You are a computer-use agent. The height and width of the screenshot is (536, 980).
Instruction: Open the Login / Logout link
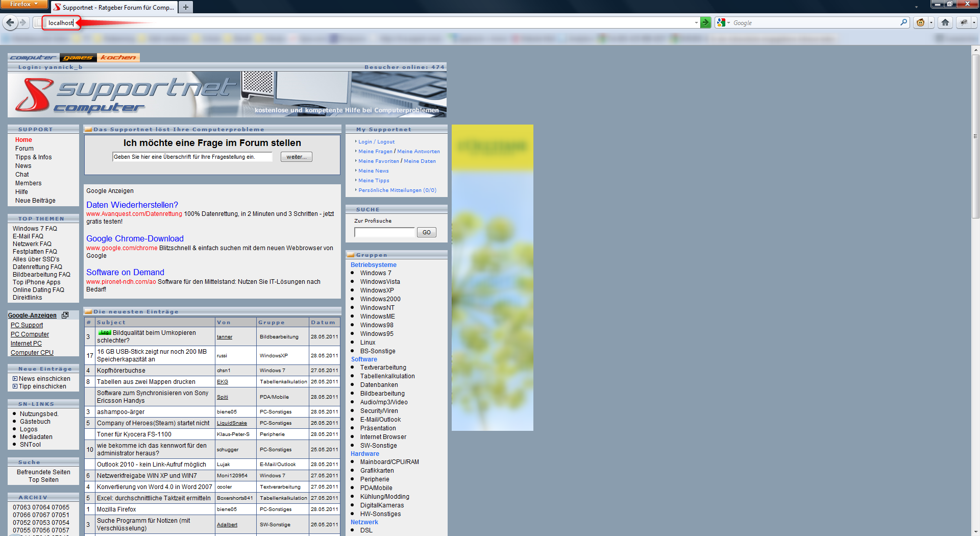[376, 142]
